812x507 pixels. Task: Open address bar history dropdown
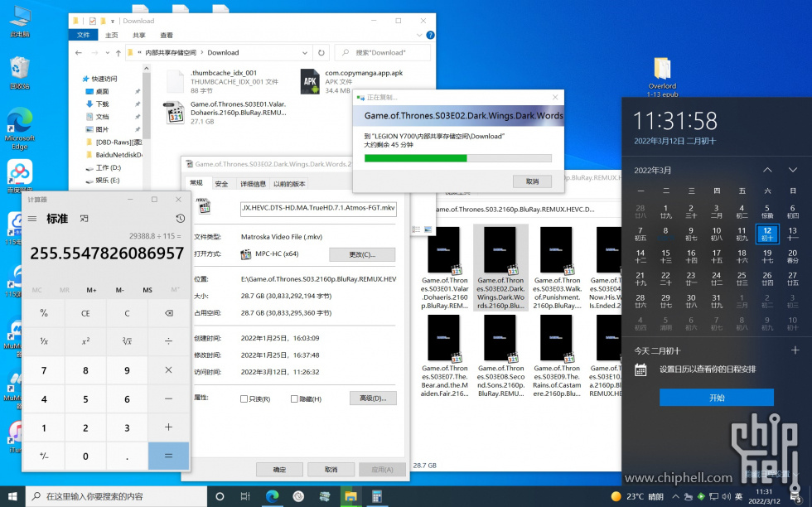pos(305,53)
